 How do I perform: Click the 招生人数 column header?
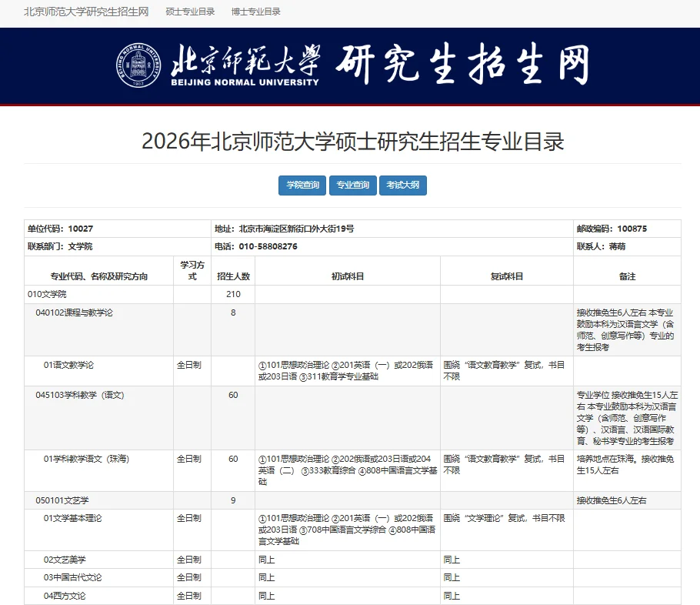click(x=233, y=271)
